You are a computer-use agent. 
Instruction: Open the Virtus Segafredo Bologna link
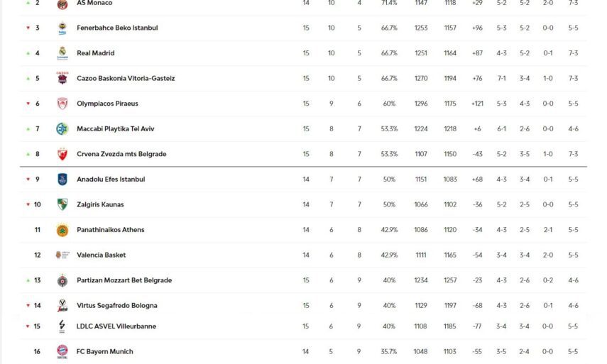(x=116, y=306)
